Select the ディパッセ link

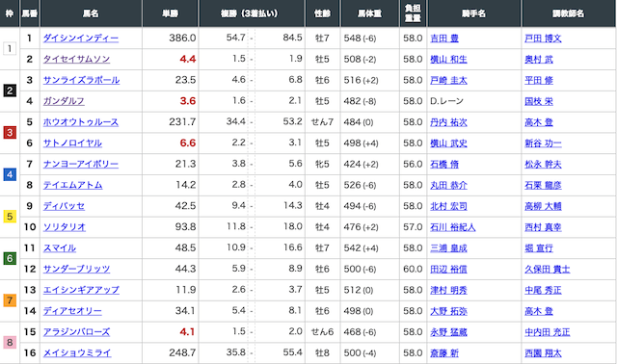(x=64, y=206)
